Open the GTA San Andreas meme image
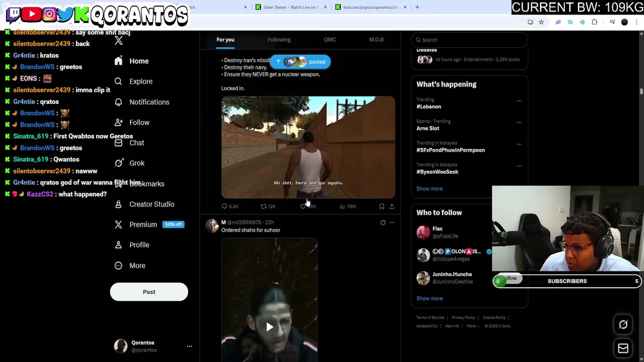Screen dimensions: 644x362 coord(308,147)
